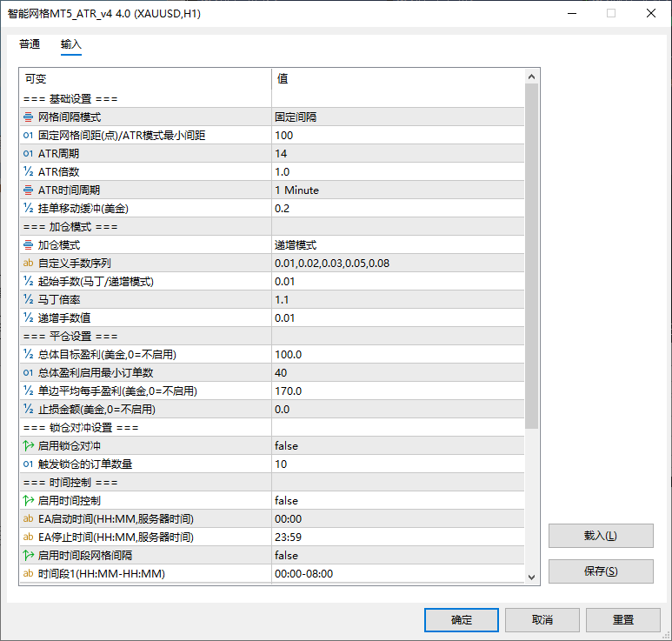
Task: Click the enum icon beside 加仓模式
Action: (29, 244)
